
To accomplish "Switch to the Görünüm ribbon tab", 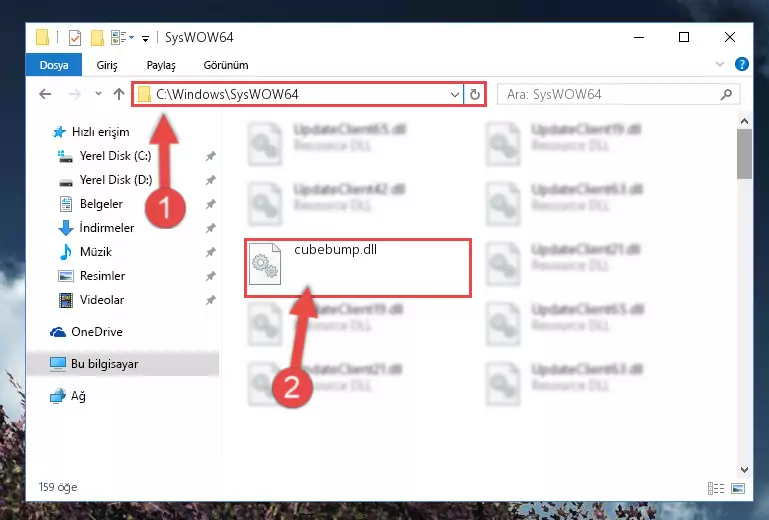I will (x=226, y=65).
